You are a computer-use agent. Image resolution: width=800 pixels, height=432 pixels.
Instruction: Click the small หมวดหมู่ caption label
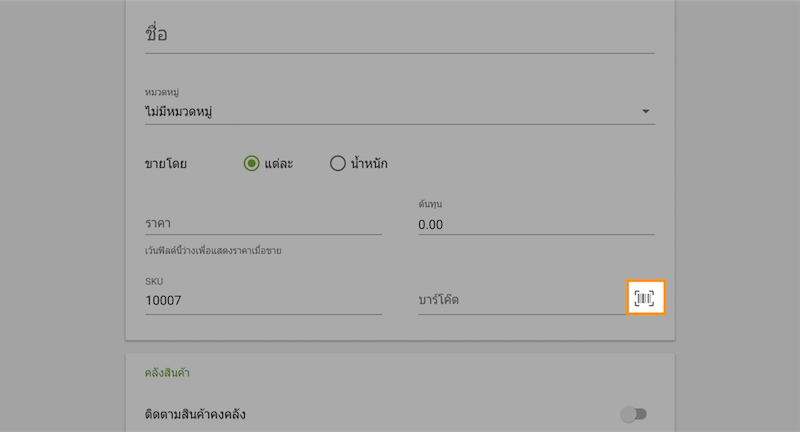click(x=162, y=92)
